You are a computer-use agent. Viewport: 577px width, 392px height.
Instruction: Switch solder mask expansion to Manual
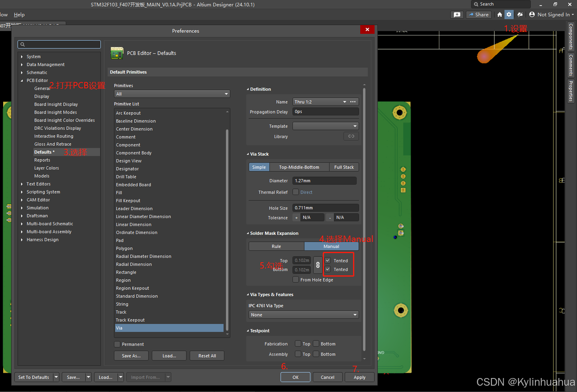point(331,246)
